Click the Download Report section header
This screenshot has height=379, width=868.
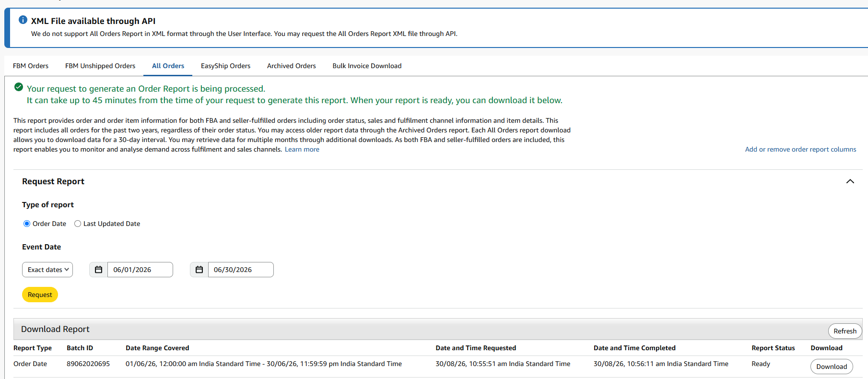click(x=55, y=329)
